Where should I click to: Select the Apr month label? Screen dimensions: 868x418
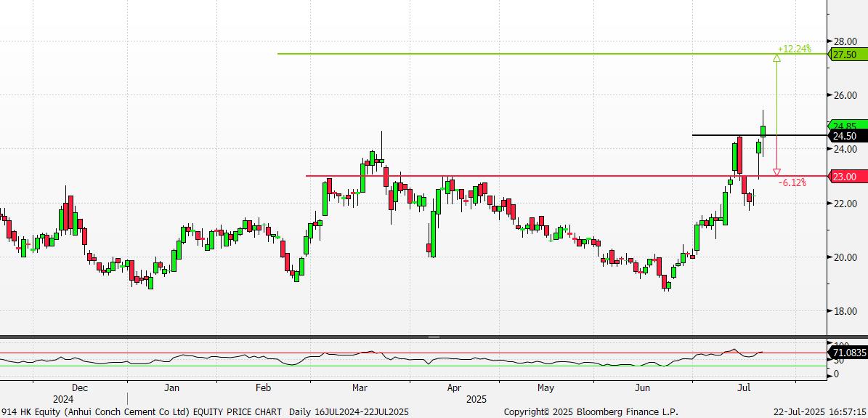click(454, 388)
